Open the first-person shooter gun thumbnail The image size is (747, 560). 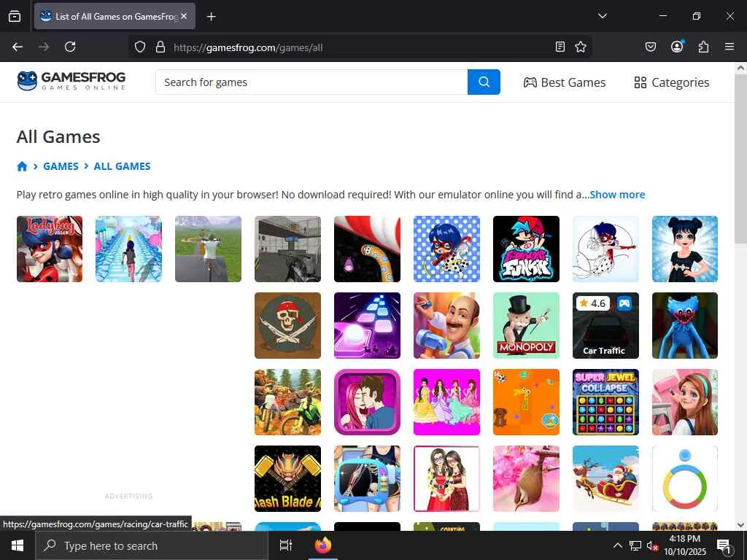coord(287,249)
